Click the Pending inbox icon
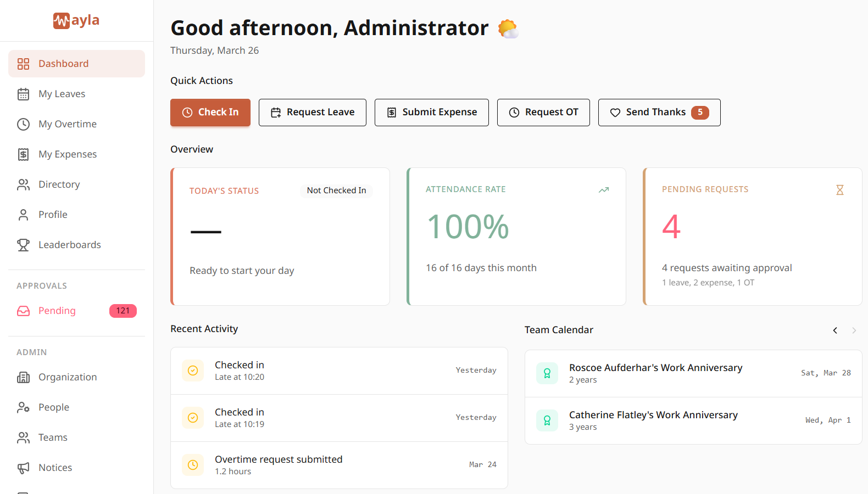 [23, 311]
